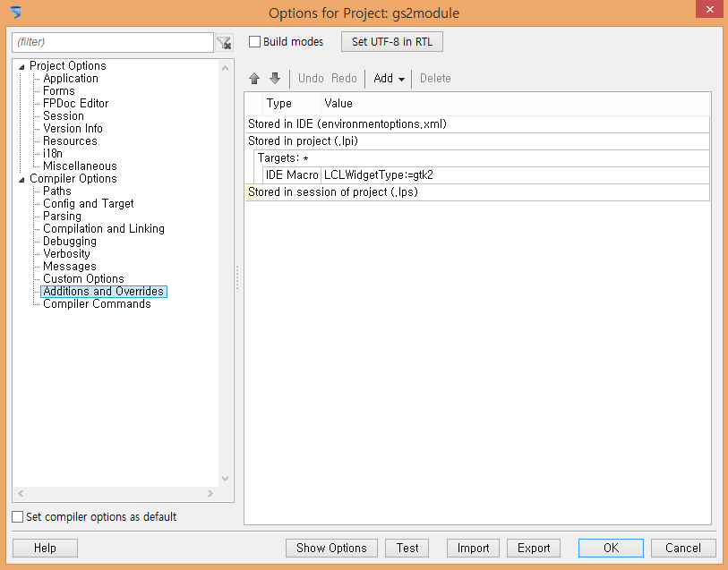
Task: Click the Cancel button
Action: pos(683,549)
